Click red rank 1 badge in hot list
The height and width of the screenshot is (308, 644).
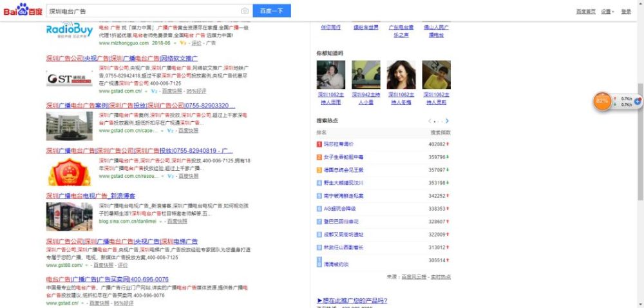coord(319,144)
